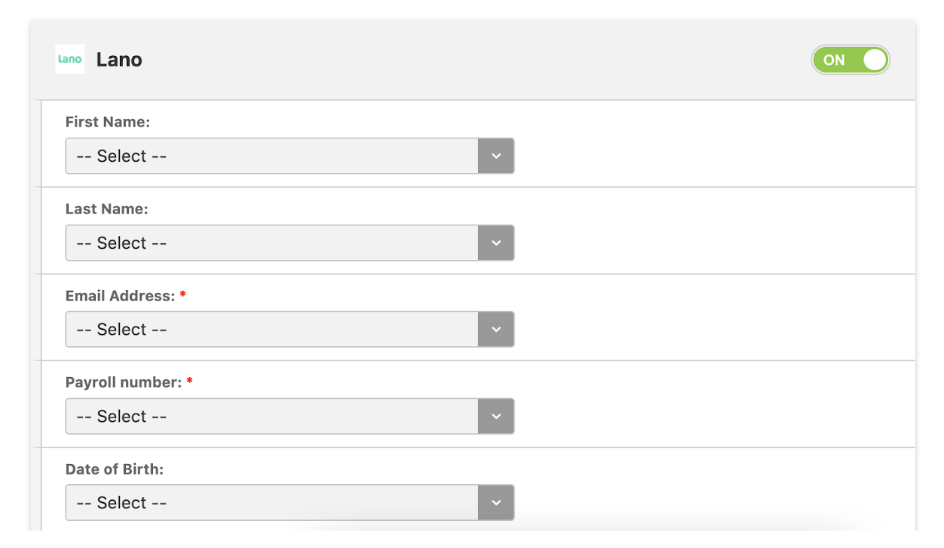
Task: Click the red asterisk beside Payroll number
Action: click(x=189, y=381)
